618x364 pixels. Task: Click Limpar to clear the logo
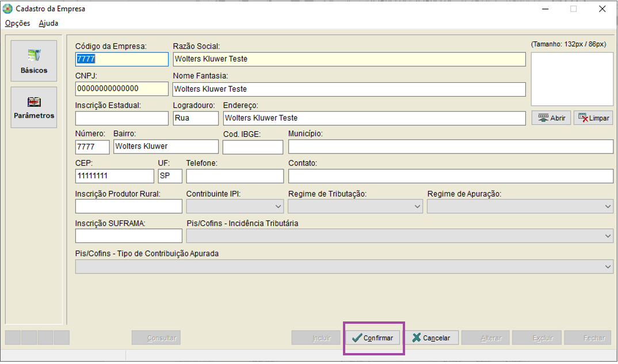593,118
